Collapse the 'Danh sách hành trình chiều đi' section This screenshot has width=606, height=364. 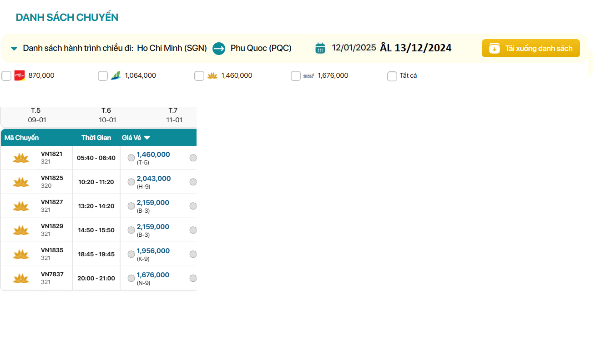coord(14,48)
